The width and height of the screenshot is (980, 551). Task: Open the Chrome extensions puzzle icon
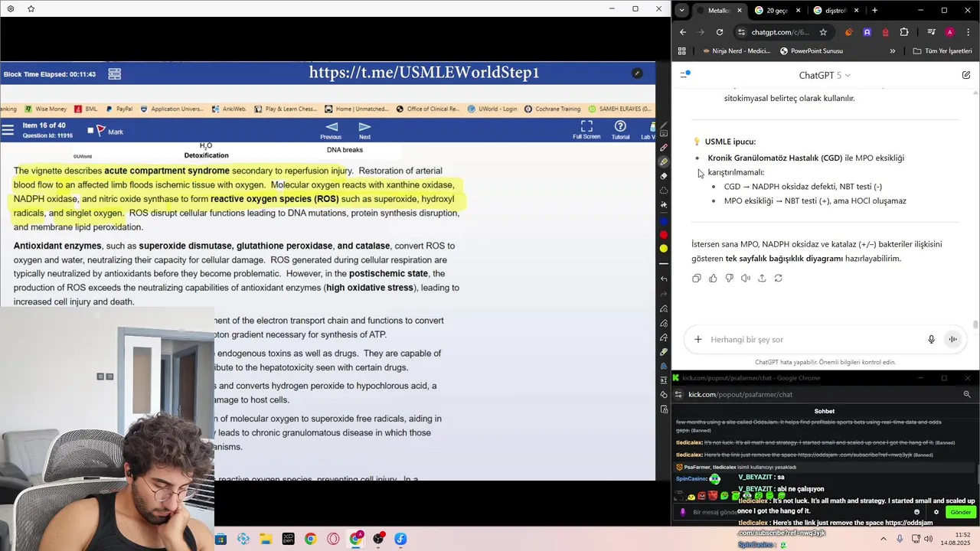[904, 32]
